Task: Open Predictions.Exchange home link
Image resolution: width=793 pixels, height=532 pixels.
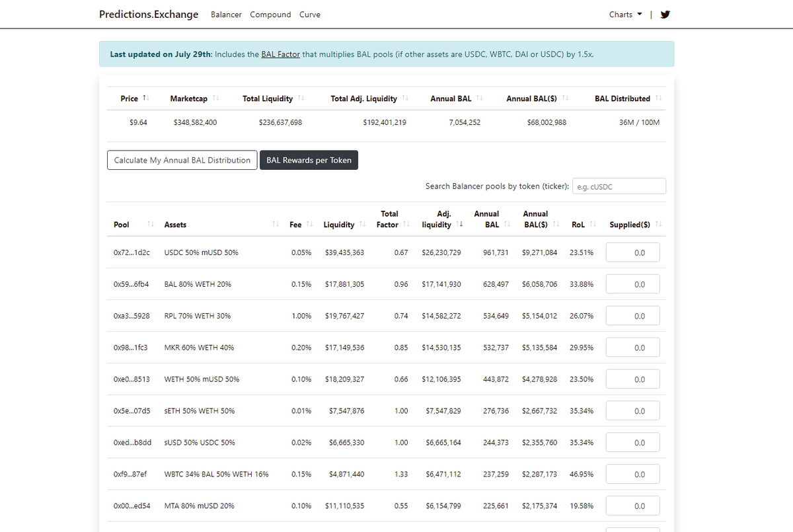Action: click(149, 14)
